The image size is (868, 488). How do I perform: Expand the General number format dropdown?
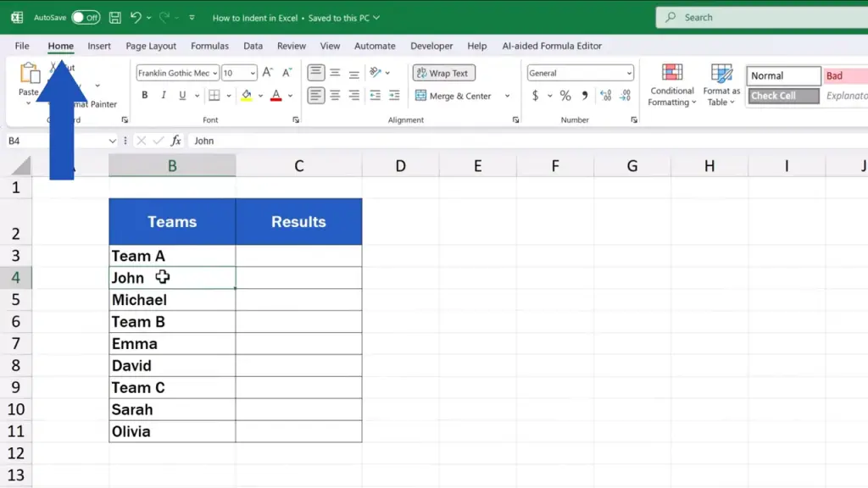tap(629, 74)
